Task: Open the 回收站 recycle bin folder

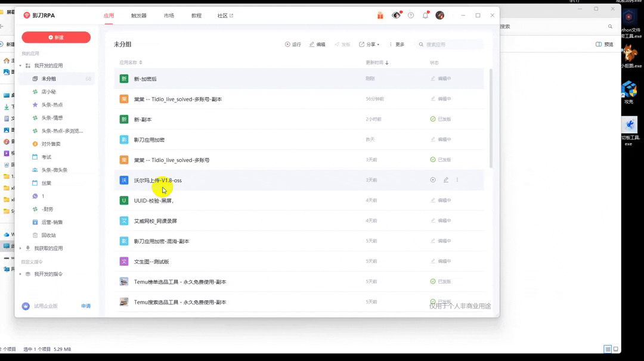Action: [x=48, y=235]
